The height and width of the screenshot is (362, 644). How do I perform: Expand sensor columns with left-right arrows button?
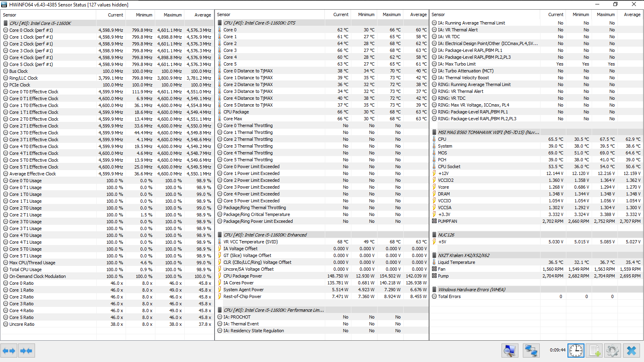pos(9,351)
